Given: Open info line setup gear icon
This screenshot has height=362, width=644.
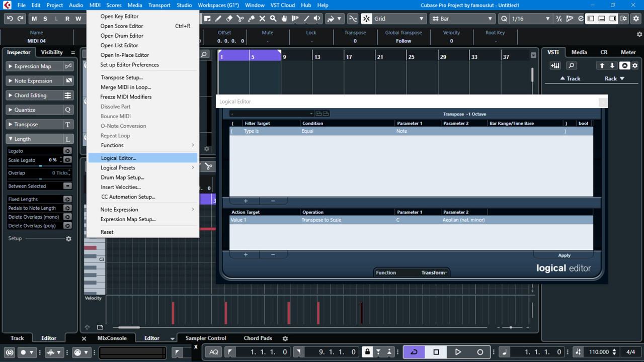Looking at the screenshot, I should click(x=639, y=35).
